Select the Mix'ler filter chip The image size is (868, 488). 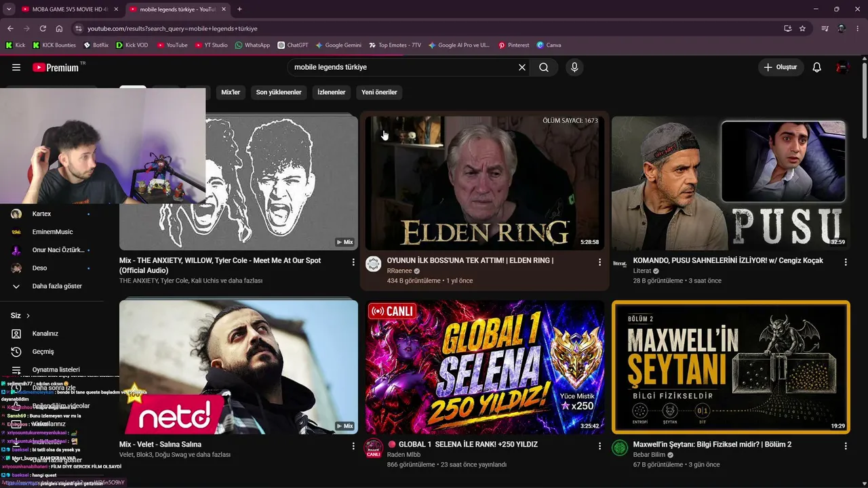point(231,92)
